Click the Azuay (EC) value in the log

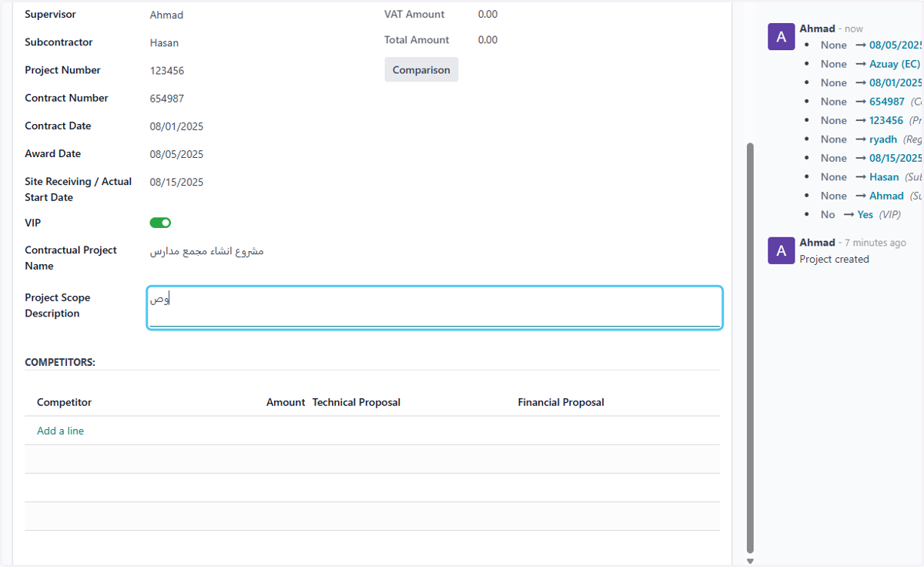895,64
